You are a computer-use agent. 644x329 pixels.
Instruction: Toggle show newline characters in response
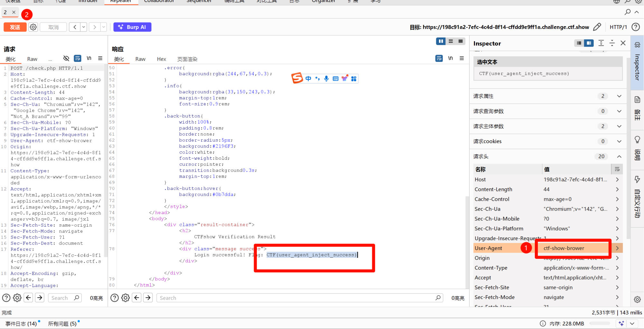coord(450,58)
